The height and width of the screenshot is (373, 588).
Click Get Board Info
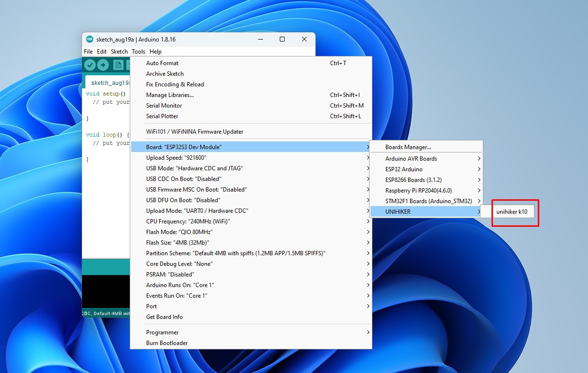tap(164, 317)
